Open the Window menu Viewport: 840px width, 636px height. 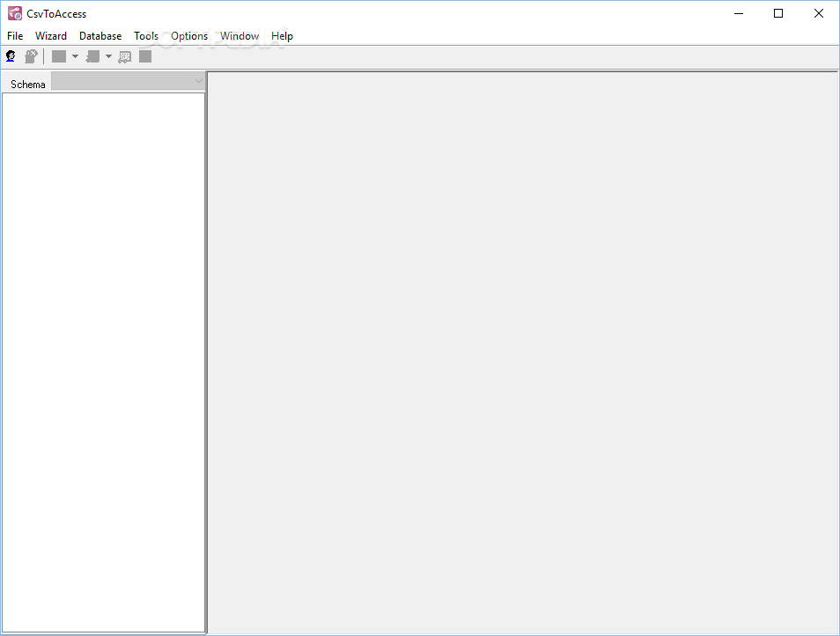(x=239, y=36)
